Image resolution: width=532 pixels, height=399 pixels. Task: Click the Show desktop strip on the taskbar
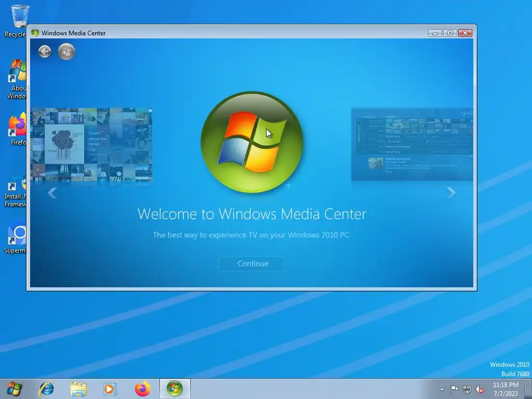[x=528, y=389]
